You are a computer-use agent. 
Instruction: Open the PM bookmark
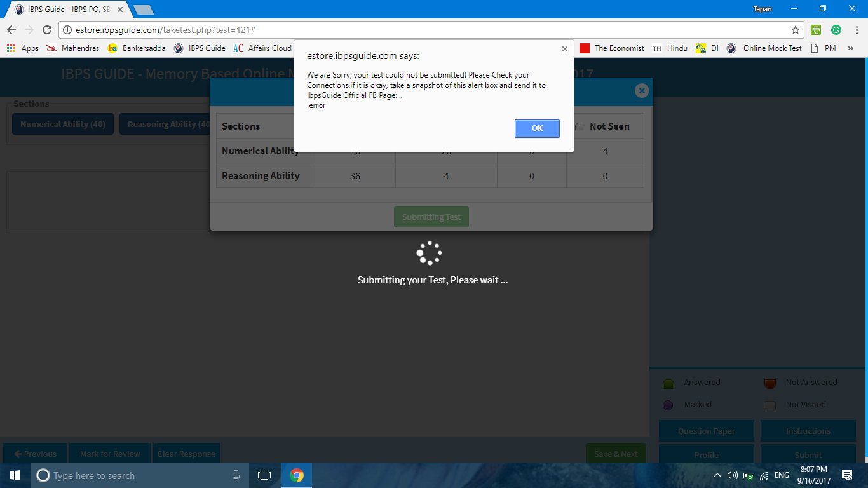(824, 48)
